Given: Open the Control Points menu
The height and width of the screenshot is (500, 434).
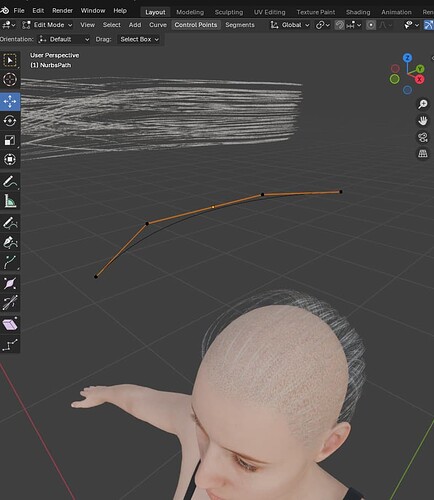Looking at the screenshot, I should pyautogui.click(x=196, y=25).
